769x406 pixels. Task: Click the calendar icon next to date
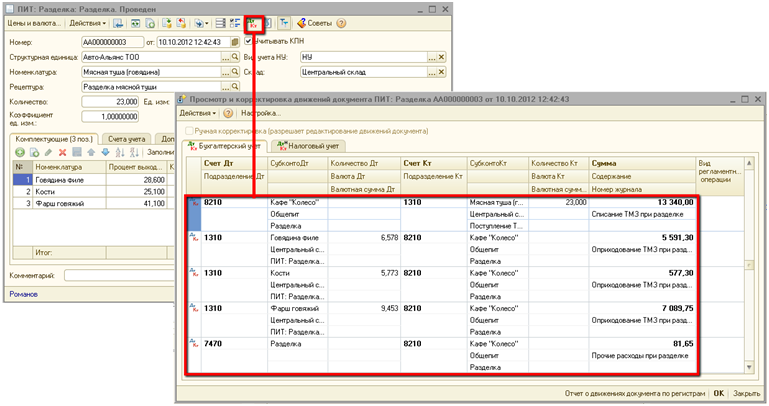(234, 41)
